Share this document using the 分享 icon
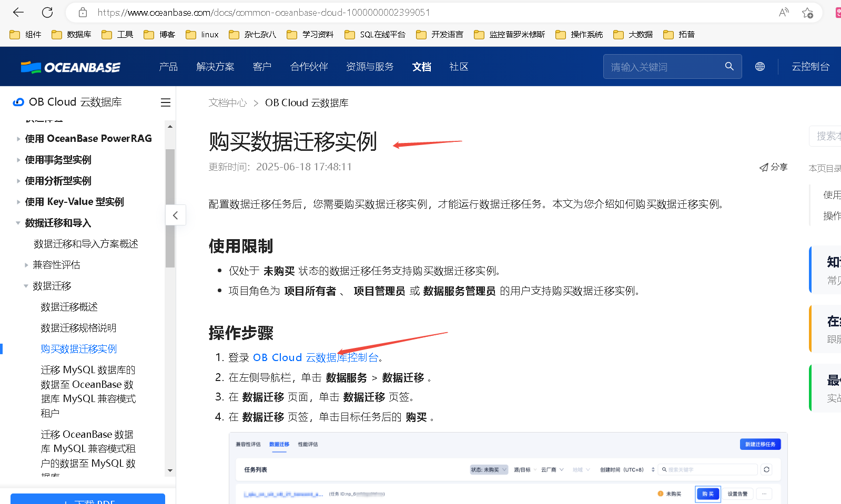Viewport: 841px width, 504px height. coord(773,167)
